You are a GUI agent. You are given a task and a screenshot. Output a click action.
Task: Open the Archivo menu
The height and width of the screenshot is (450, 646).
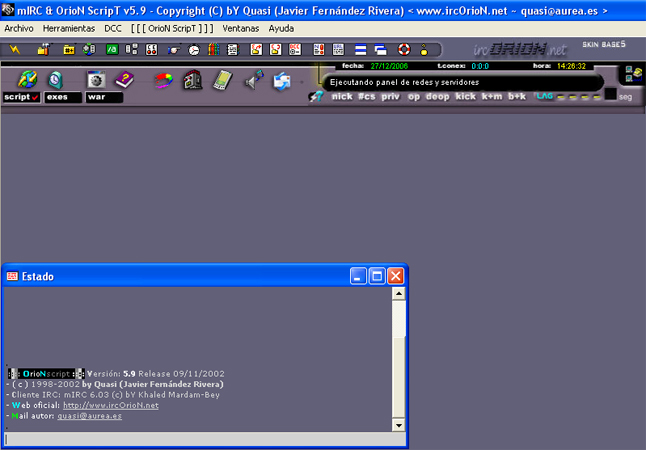(19, 28)
